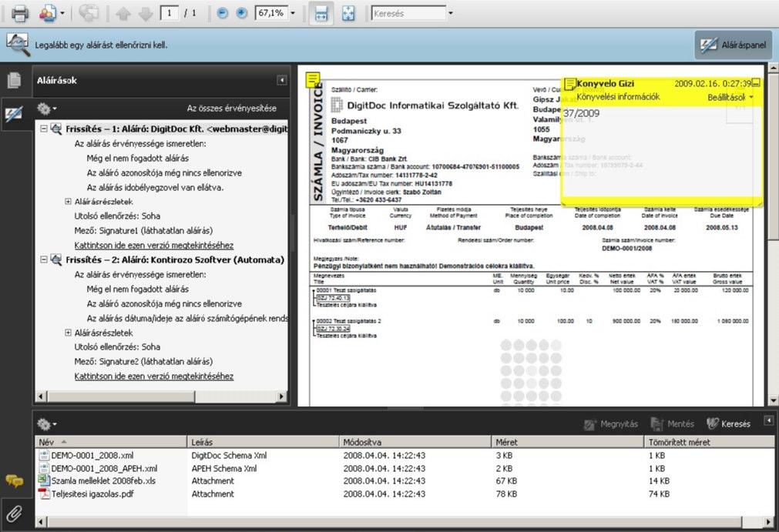779x532 pixels.
Task: Zoom in with the plus button
Action: (241, 13)
